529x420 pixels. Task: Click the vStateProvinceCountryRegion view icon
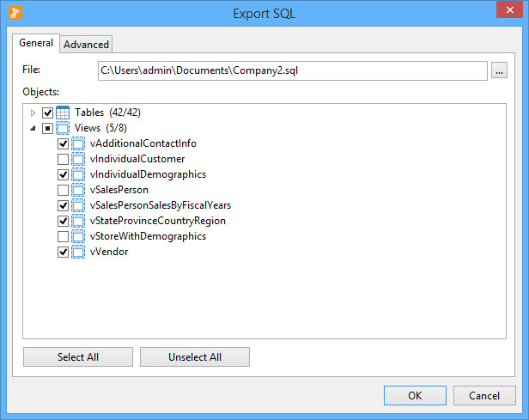(x=78, y=221)
